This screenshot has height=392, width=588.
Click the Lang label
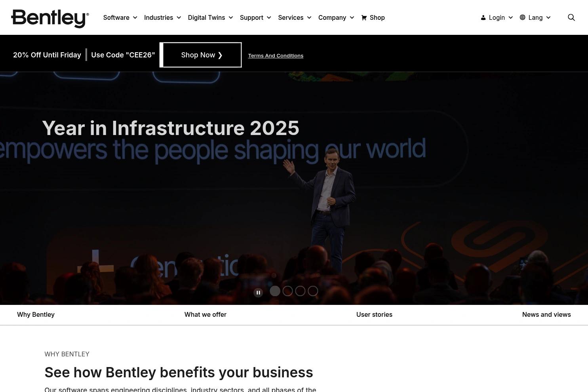pyautogui.click(x=535, y=17)
